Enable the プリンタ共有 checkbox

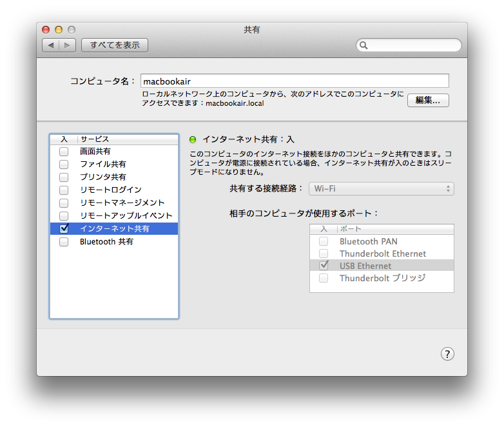[x=64, y=177]
